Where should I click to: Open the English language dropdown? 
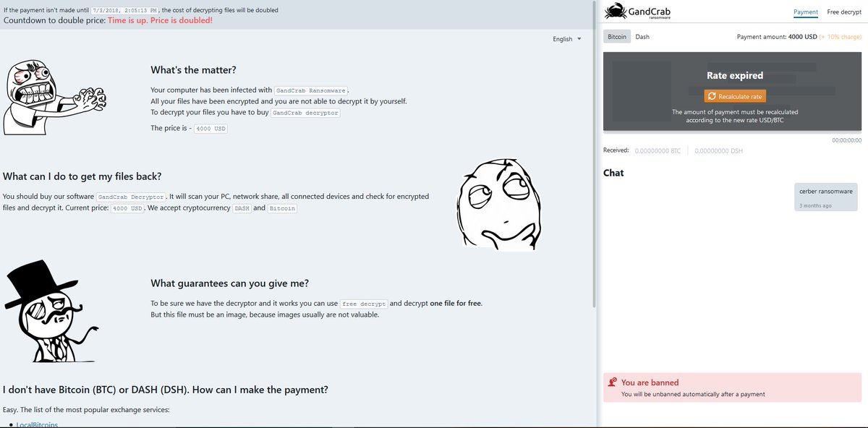coord(567,39)
